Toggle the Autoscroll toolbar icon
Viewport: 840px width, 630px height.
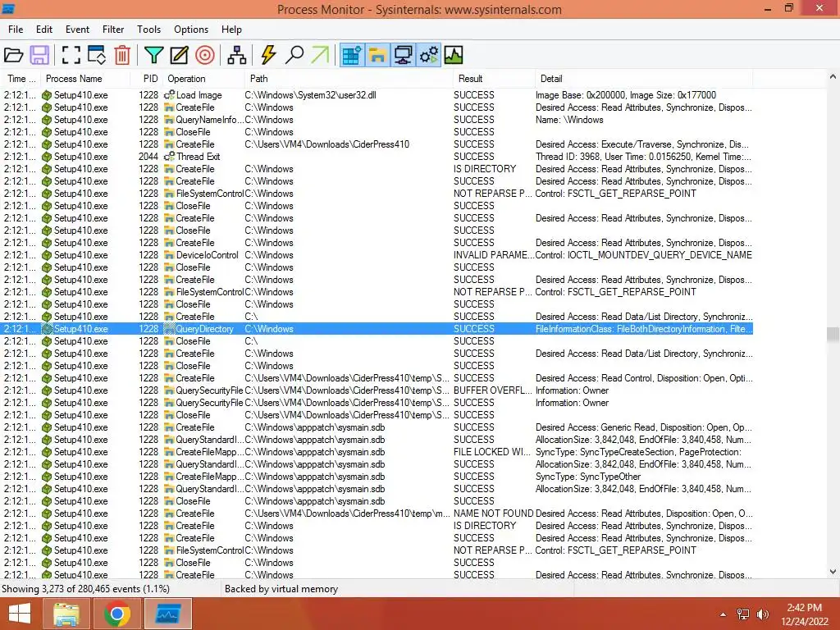pos(97,55)
